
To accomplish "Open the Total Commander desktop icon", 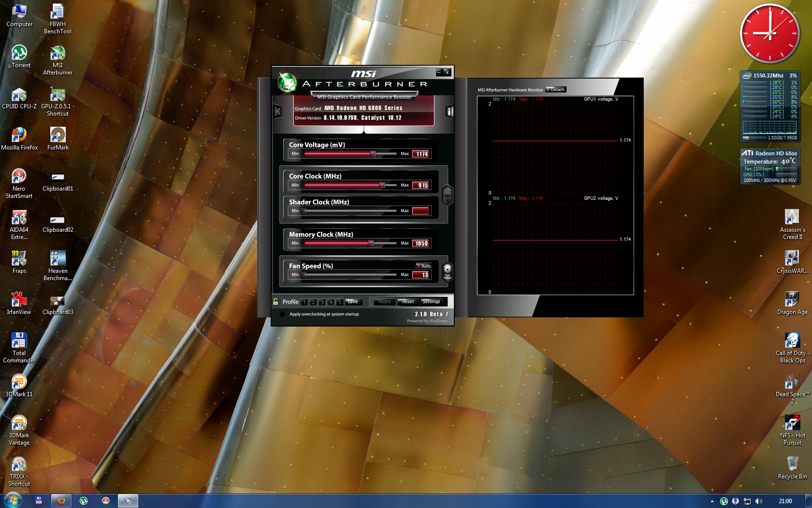I will click(19, 348).
